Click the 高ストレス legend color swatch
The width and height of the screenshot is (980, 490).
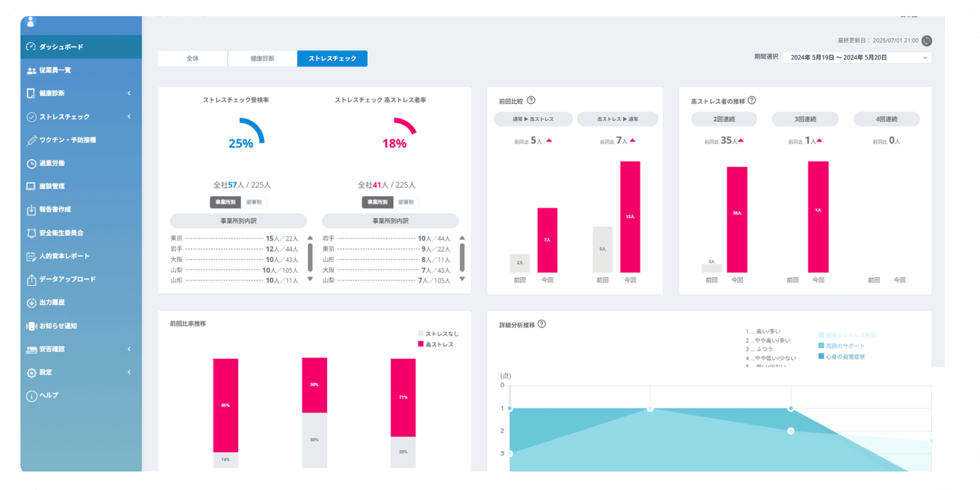pos(420,344)
